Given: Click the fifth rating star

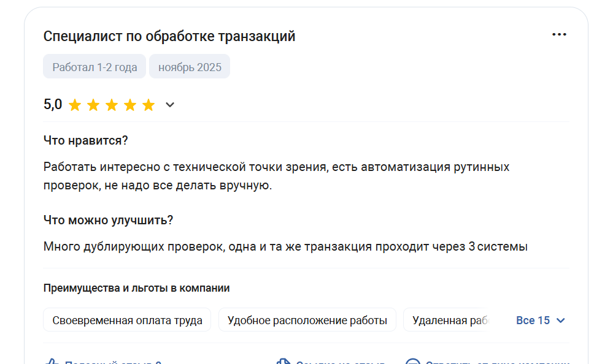Looking at the screenshot, I should 148,105.
